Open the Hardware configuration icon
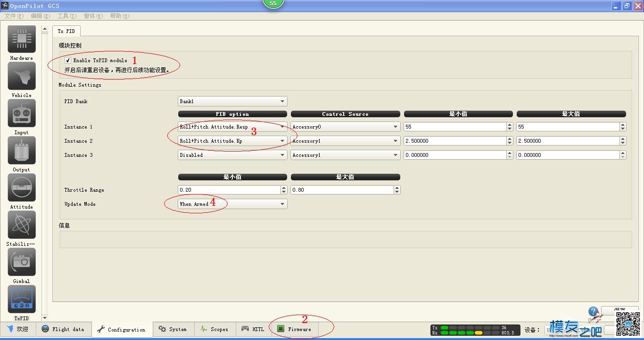Viewport: 644px width, 340px height. 22,40
